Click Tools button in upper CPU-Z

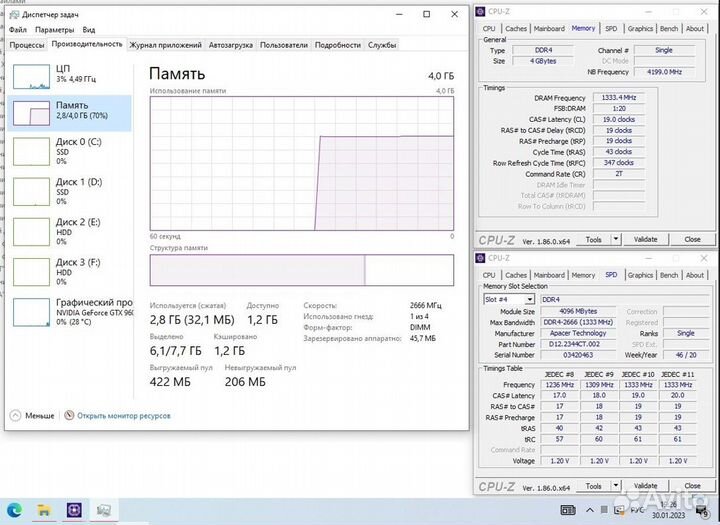593,239
